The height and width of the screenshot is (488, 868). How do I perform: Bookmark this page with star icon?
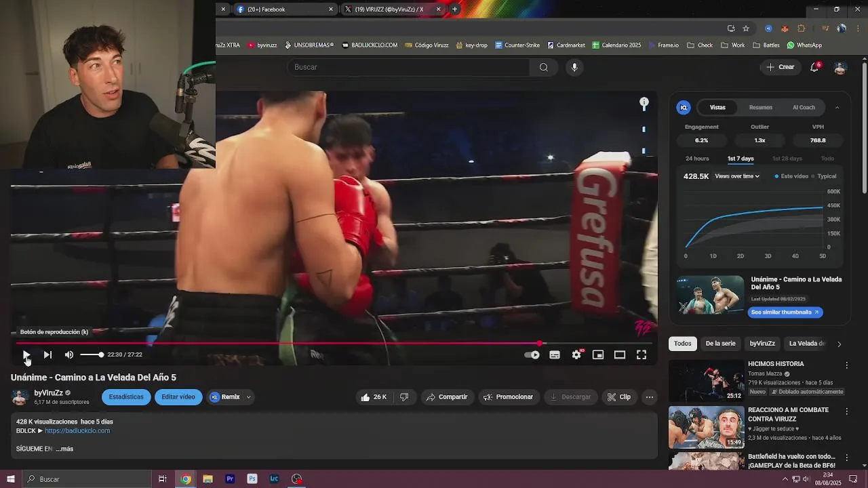746,28
